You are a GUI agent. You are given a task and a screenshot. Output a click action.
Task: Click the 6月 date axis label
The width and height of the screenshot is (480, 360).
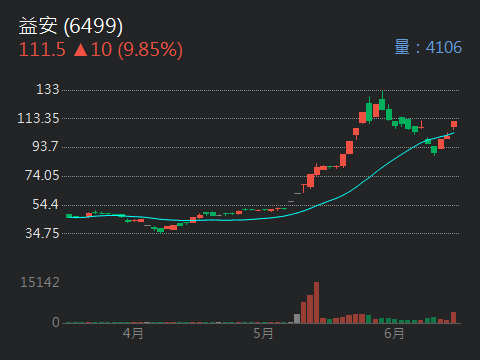pos(394,333)
